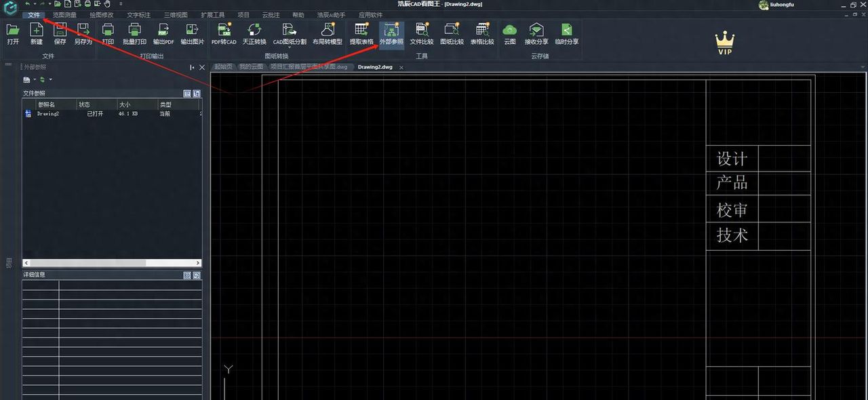Screen dimensions: 868x400
Task: Choose 另存为 save as
Action: coord(83,33)
